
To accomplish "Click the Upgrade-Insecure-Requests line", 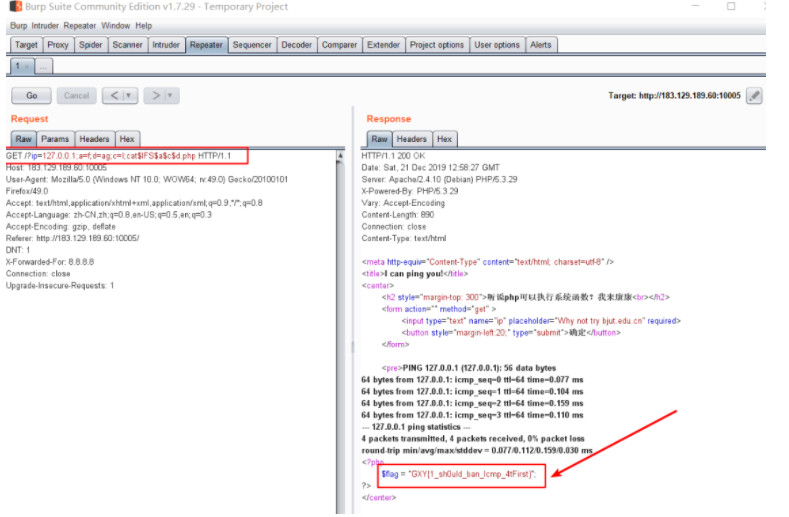I will click(60, 286).
